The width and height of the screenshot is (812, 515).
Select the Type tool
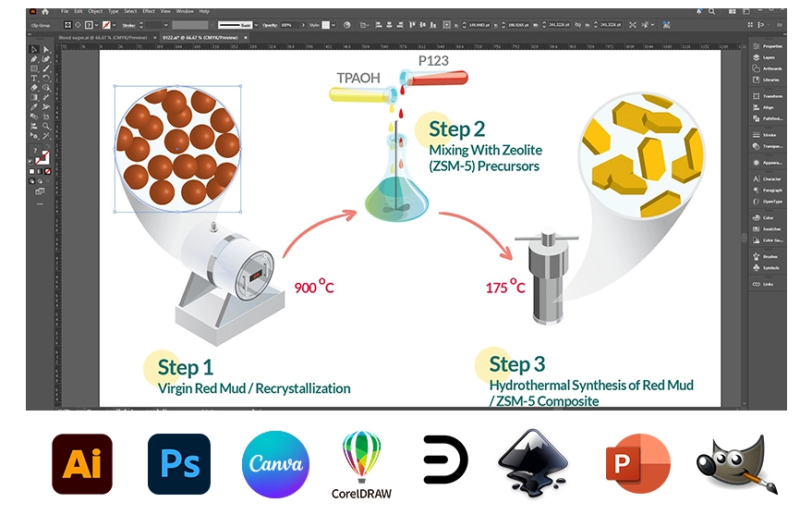coord(33,78)
